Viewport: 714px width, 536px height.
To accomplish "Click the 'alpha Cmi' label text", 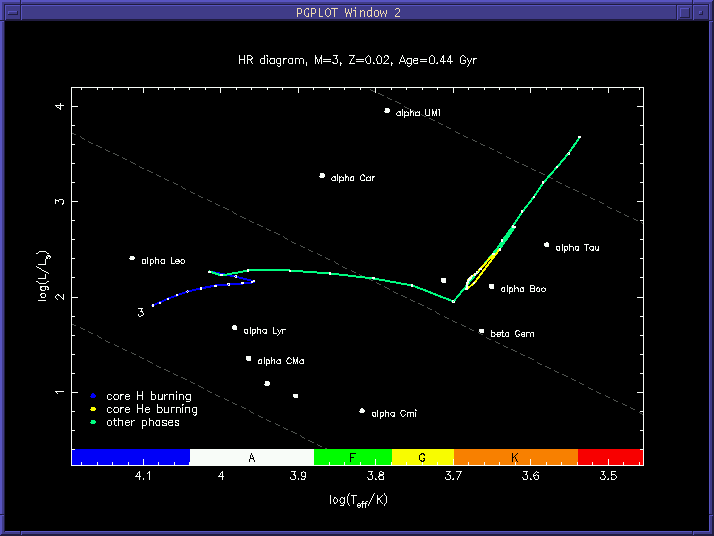I will pyautogui.click(x=394, y=414).
